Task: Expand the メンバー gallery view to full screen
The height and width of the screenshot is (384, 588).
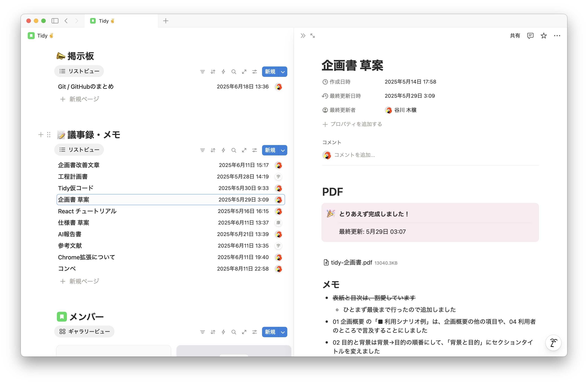Action: (244, 332)
